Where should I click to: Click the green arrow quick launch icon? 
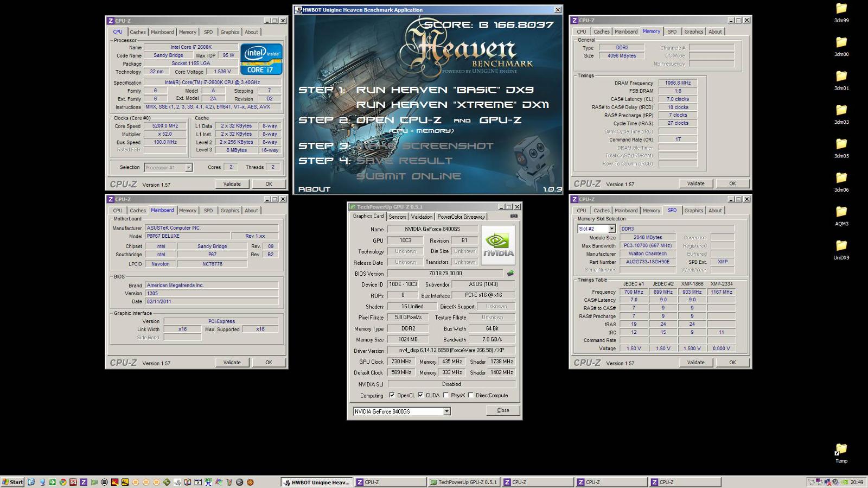[52, 482]
